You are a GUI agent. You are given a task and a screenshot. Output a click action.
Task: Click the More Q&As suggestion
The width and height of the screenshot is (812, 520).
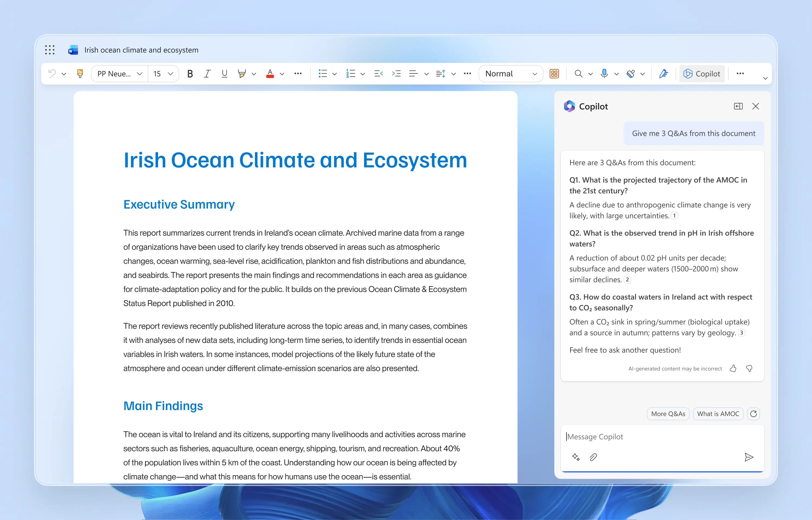(x=668, y=414)
